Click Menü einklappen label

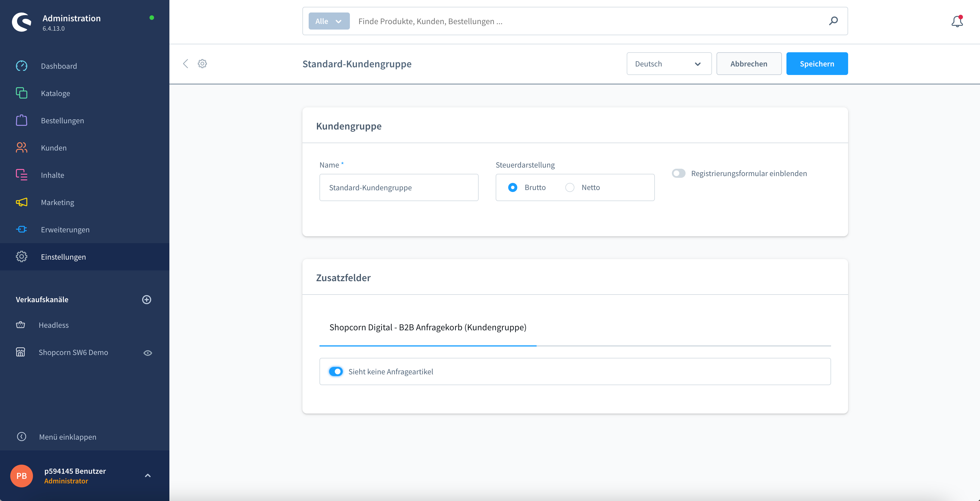[x=68, y=437]
